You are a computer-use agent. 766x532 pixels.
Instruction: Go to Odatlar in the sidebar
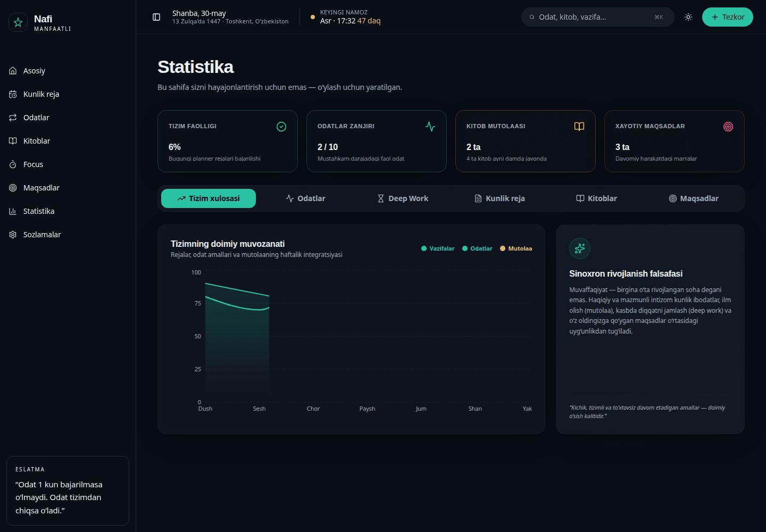point(68,118)
